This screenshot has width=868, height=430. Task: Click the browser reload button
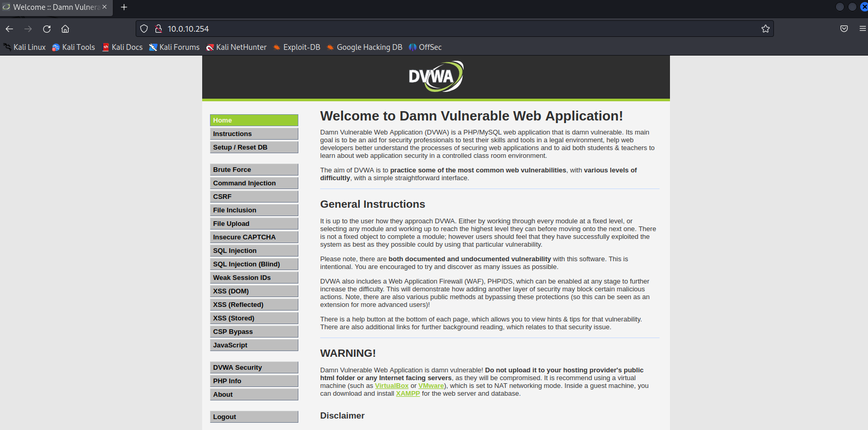[47, 29]
